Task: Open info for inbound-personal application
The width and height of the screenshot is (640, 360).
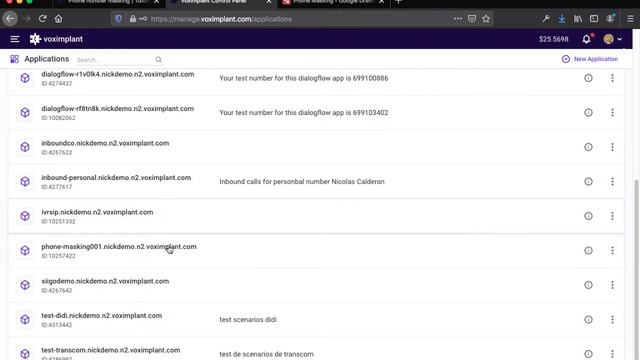Action: (588, 181)
